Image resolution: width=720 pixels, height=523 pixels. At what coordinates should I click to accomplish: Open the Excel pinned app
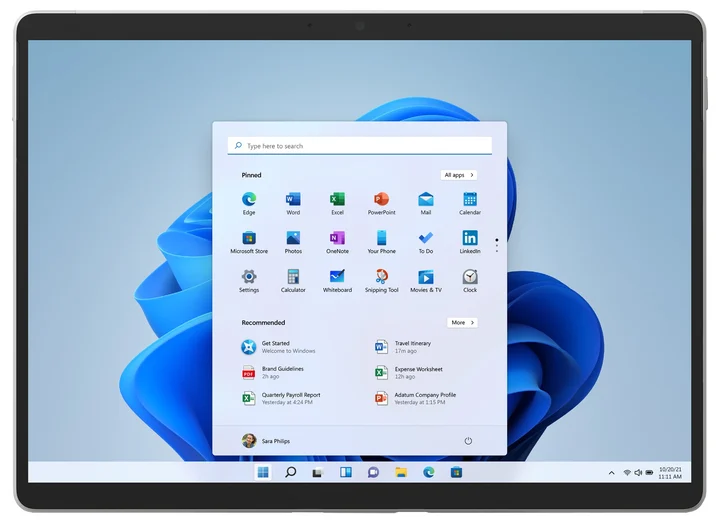(x=337, y=200)
